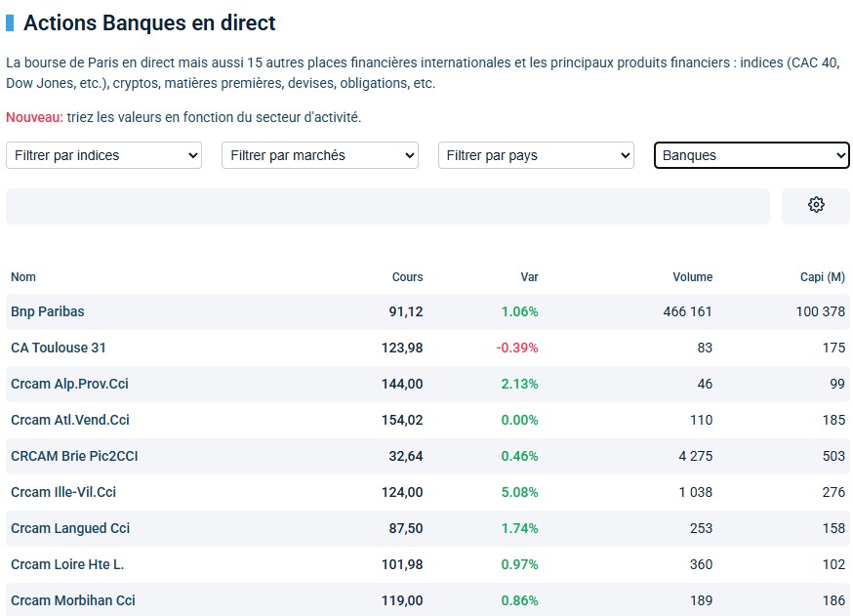The width and height of the screenshot is (853, 616).
Task: Expand the Filtrer par indices dropdown
Action: (x=103, y=155)
